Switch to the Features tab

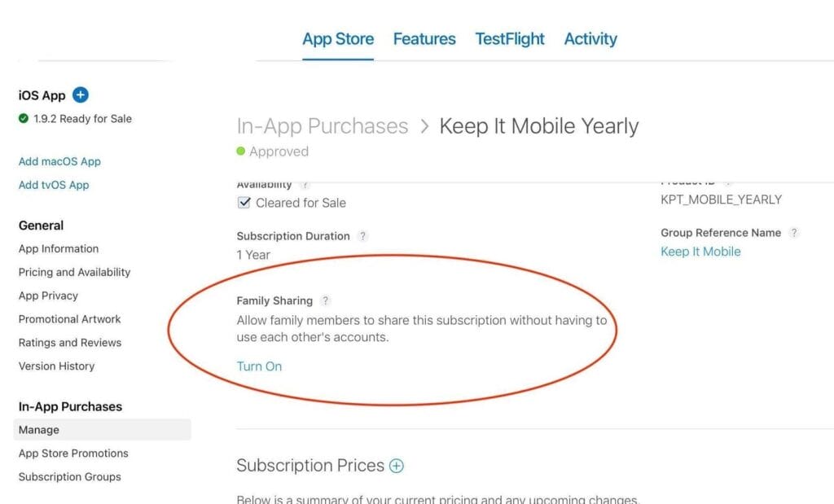424,39
